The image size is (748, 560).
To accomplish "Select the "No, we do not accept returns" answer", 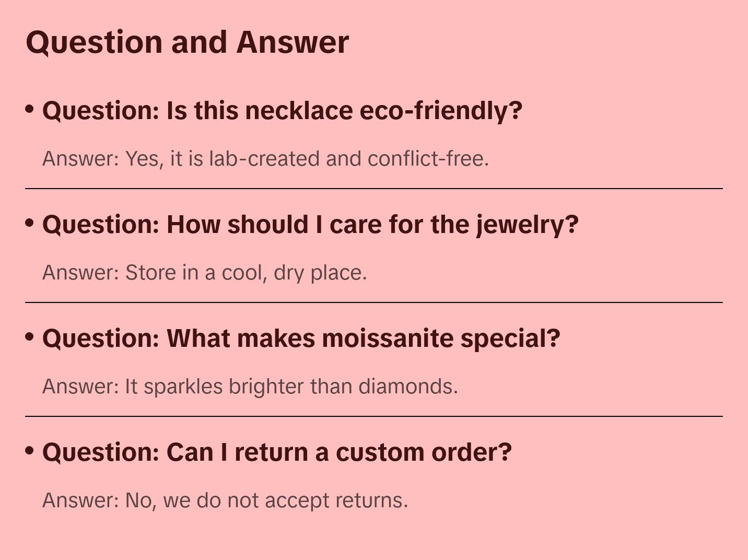I will point(225,500).
